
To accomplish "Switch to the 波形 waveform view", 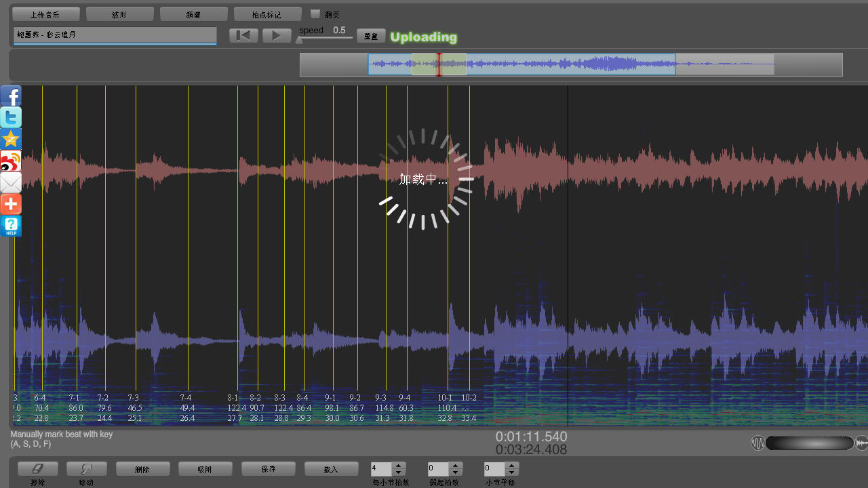I will click(x=120, y=14).
